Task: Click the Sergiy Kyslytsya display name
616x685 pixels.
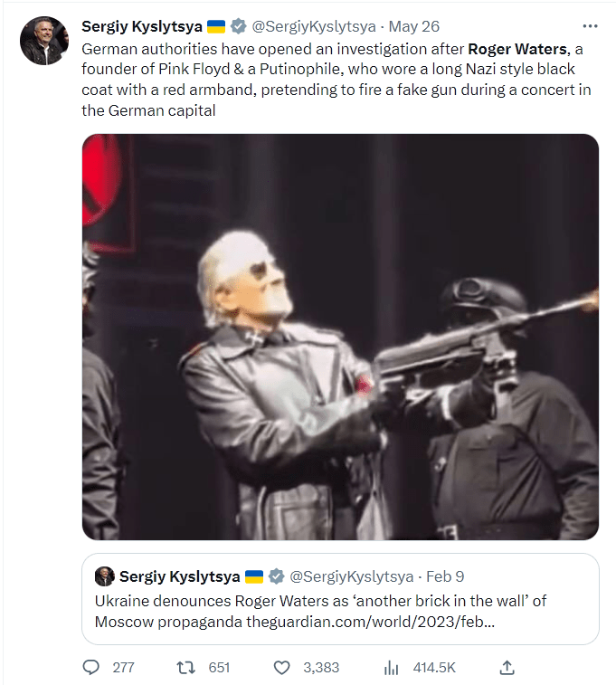Action: click(141, 26)
